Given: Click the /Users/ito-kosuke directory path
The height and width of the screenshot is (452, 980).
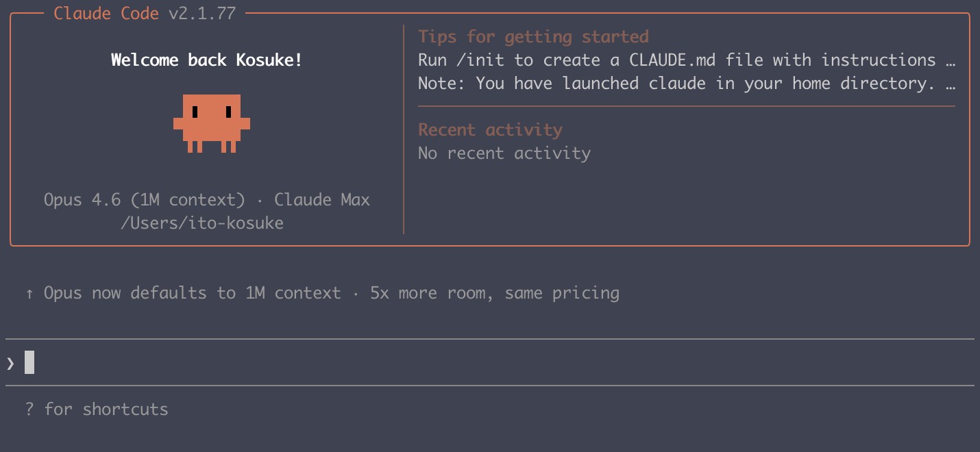Looking at the screenshot, I should pos(203,223).
